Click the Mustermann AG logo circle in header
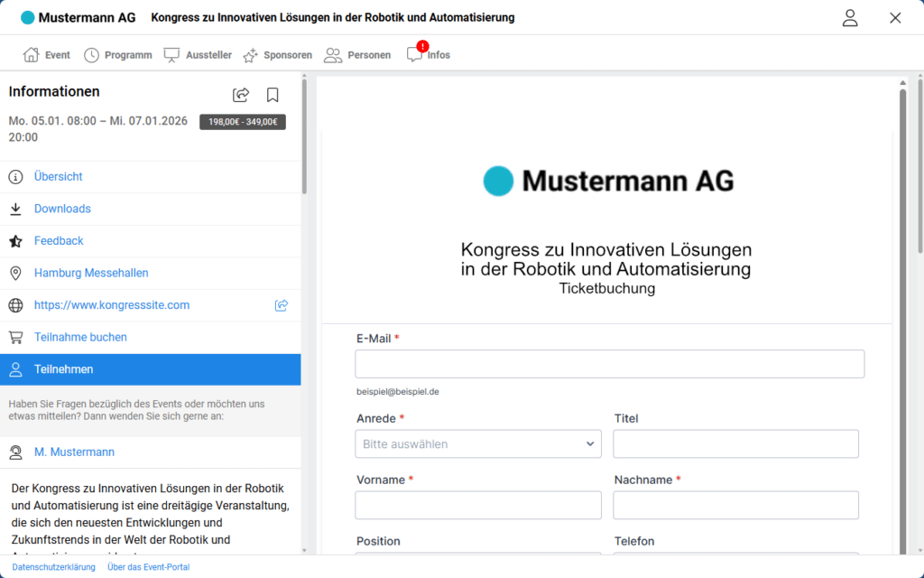The height and width of the screenshot is (578, 924). [x=28, y=18]
